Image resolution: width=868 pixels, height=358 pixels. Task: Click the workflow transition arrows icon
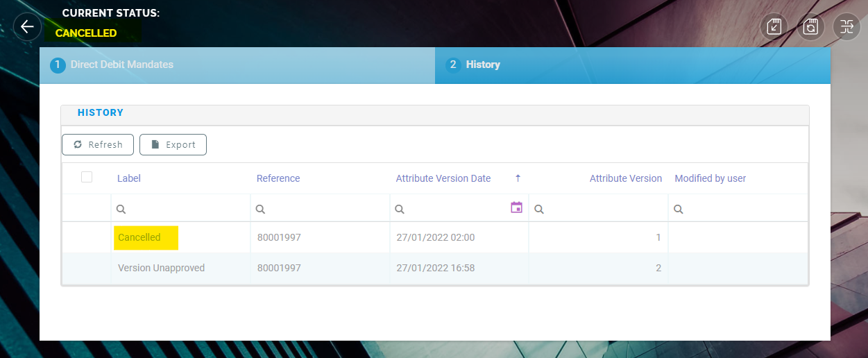pyautogui.click(x=846, y=27)
